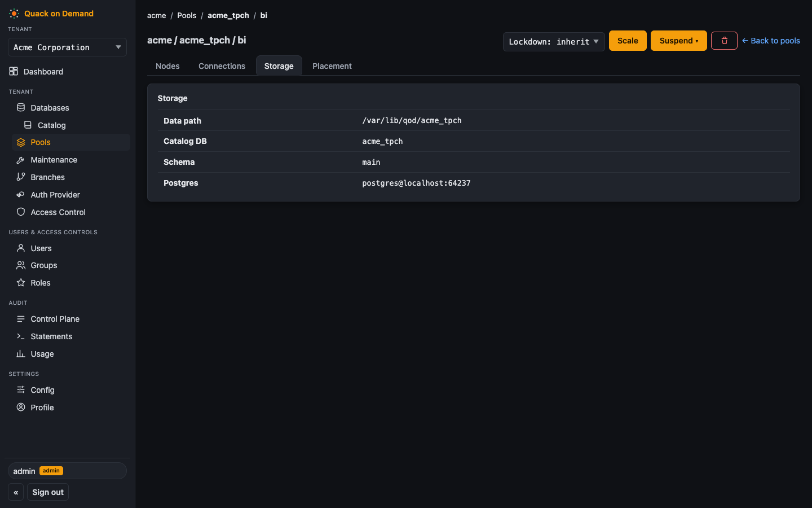Click the Auth Provider key icon
Viewport: 812px width, 508px height.
[x=21, y=194]
